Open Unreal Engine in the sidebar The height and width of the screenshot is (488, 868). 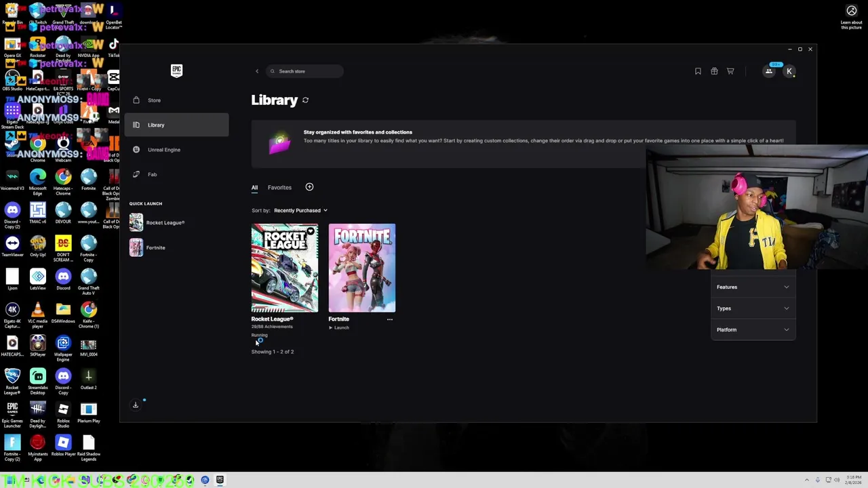coord(176,150)
